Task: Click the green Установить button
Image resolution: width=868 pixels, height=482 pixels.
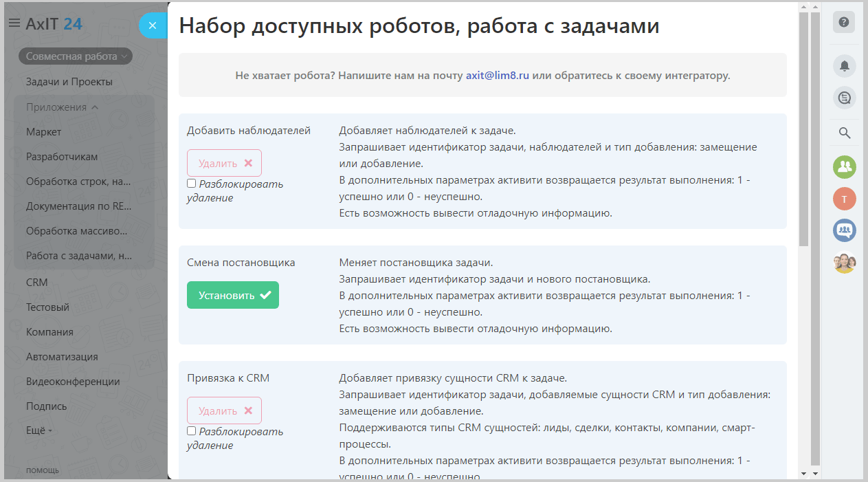Action: [233, 295]
